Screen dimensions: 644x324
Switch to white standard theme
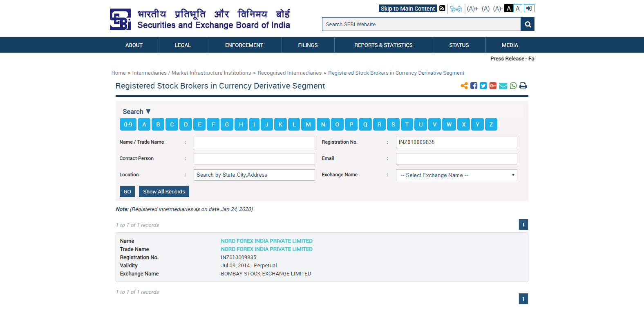pyautogui.click(x=518, y=8)
